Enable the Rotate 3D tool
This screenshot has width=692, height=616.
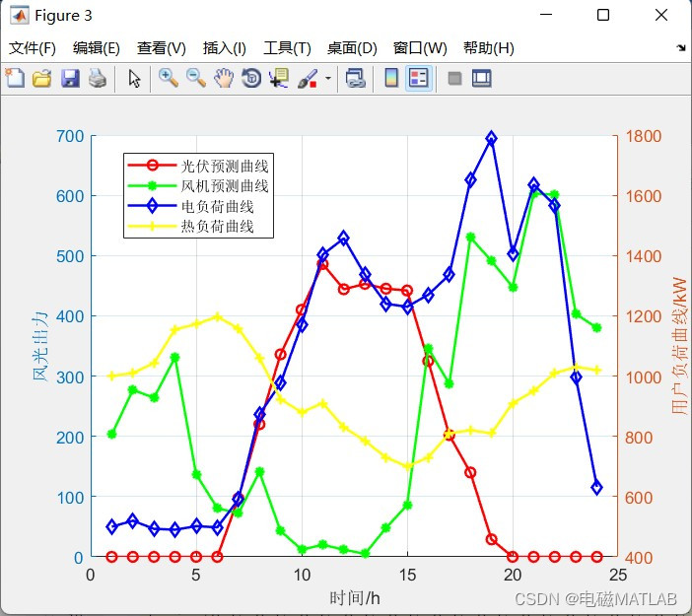tap(251, 79)
